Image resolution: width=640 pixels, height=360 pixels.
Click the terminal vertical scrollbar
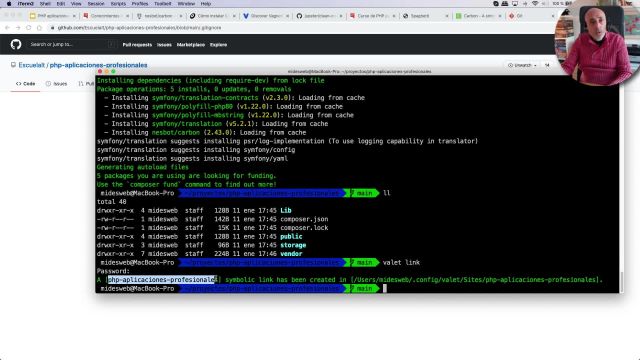(621, 281)
